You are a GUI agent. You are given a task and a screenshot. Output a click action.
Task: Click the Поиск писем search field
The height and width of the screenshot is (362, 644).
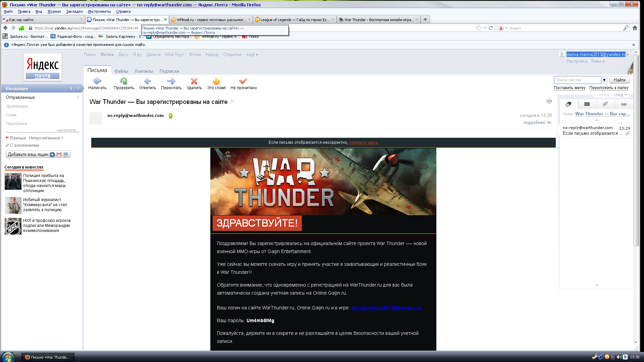(x=577, y=80)
